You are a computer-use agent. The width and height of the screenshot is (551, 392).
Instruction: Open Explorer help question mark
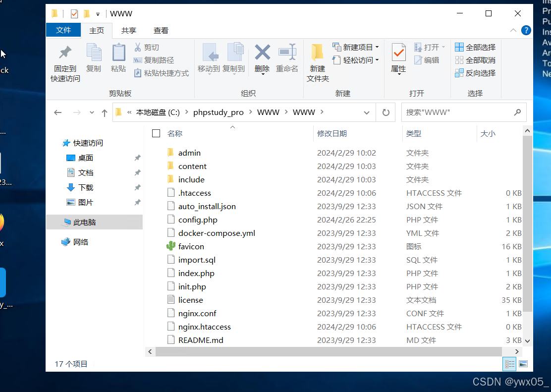pyautogui.click(x=526, y=31)
